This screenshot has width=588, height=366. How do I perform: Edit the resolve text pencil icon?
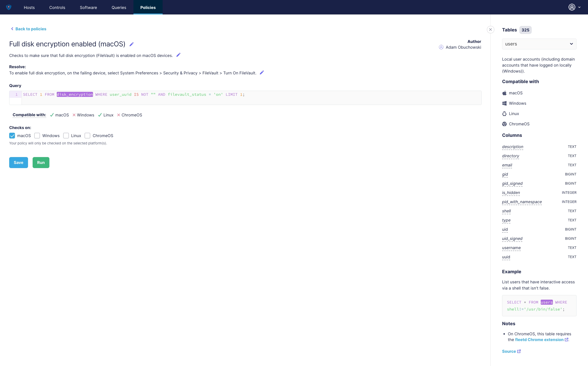click(x=262, y=73)
